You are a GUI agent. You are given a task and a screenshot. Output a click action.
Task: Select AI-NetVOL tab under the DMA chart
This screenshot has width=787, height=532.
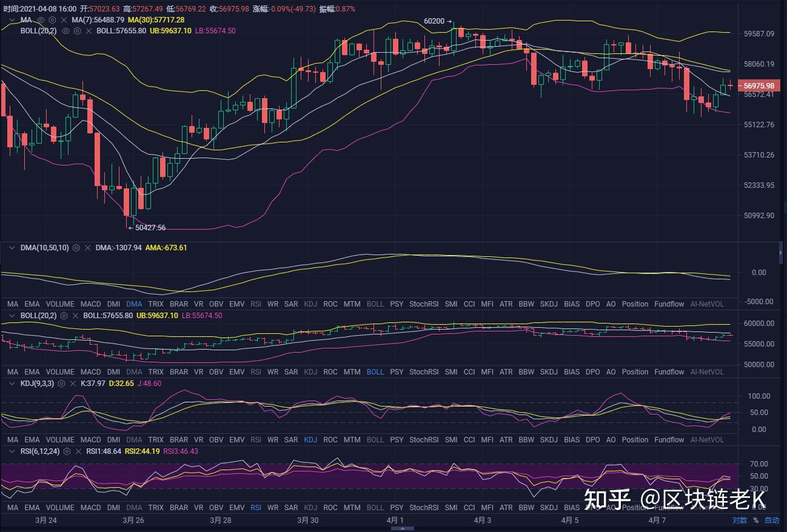coord(707,304)
